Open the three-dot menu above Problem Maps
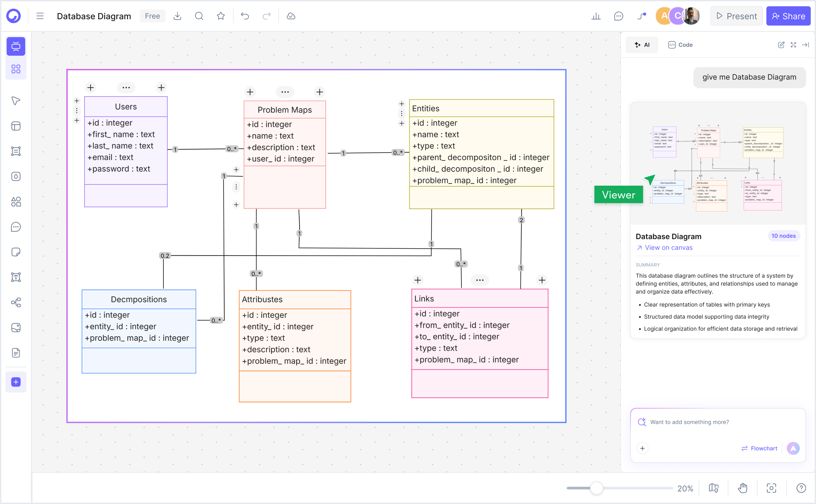This screenshot has width=816, height=504. pos(285,92)
